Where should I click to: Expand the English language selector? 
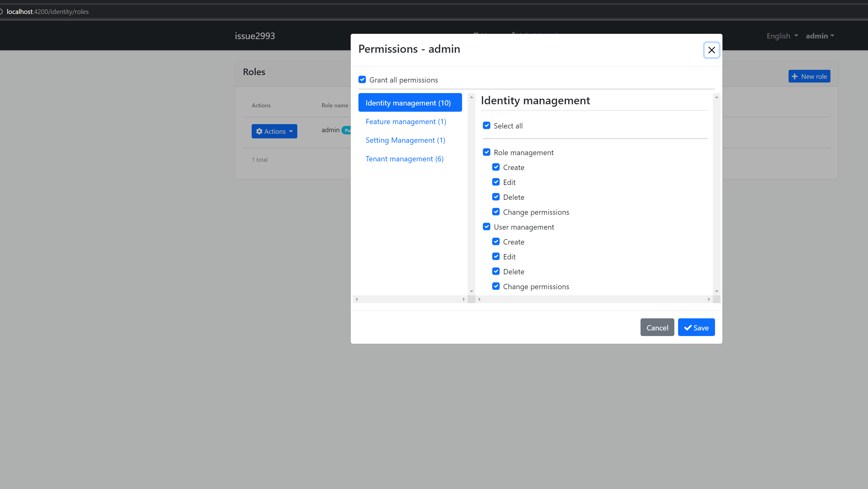[781, 36]
